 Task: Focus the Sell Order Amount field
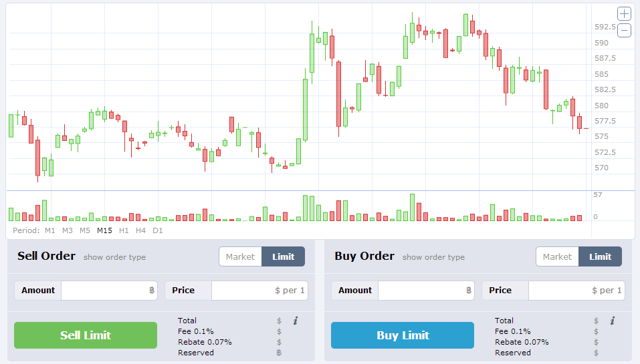[x=104, y=291]
